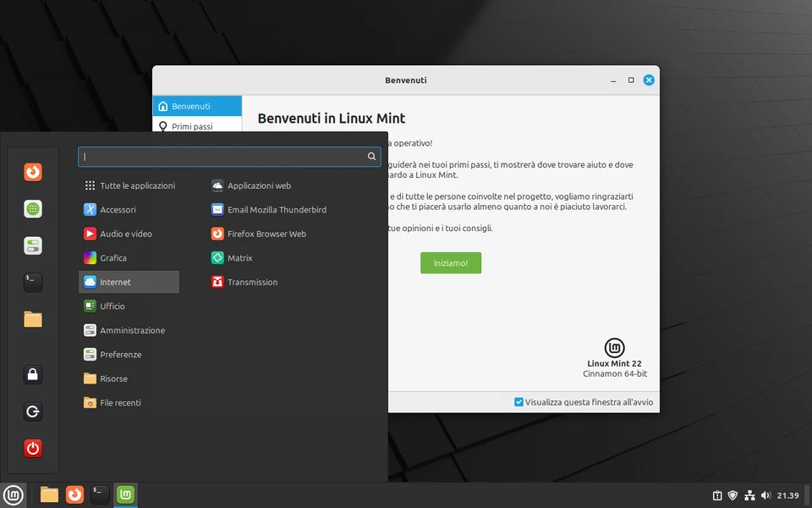Viewport: 812px width, 508px height.
Task: Open Terminal from the menu sidebar
Action: coord(32,282)
